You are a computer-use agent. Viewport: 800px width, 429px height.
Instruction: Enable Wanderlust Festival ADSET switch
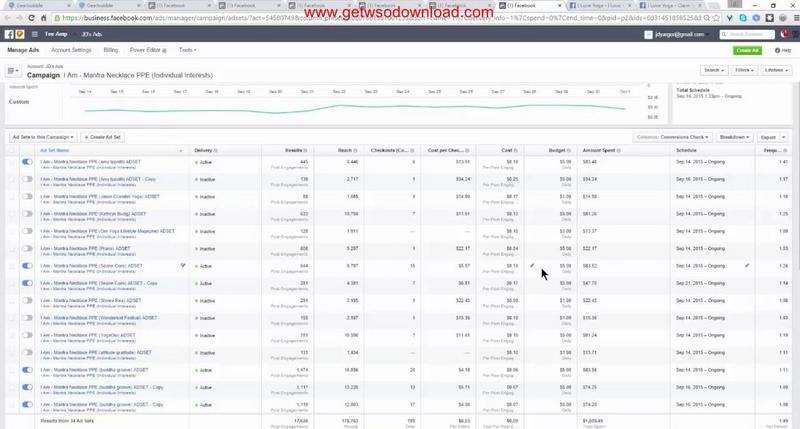tap(27, 318)
